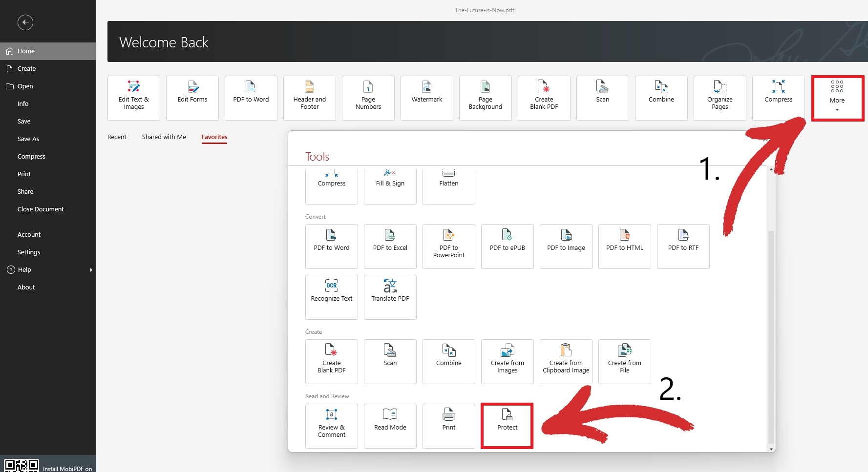Open Translate PDF tool
The height and width of the screenshot is (472, 868).
tap(390, 297)
